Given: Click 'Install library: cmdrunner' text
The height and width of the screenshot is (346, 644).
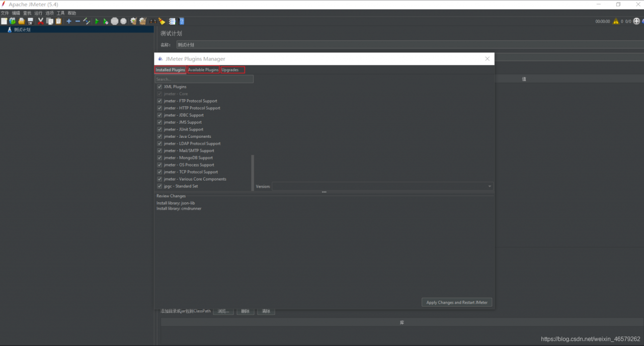Looking at the screenshot, I should (179, 208).
